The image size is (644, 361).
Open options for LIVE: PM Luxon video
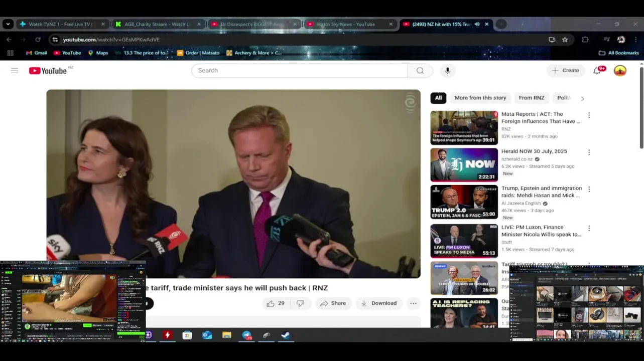pyautogui.click(x=589, y=229)
